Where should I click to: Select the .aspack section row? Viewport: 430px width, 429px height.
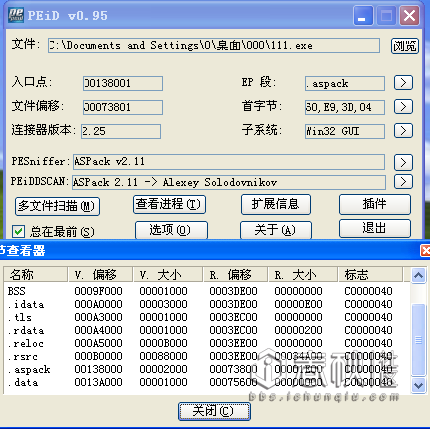point(207,369)
